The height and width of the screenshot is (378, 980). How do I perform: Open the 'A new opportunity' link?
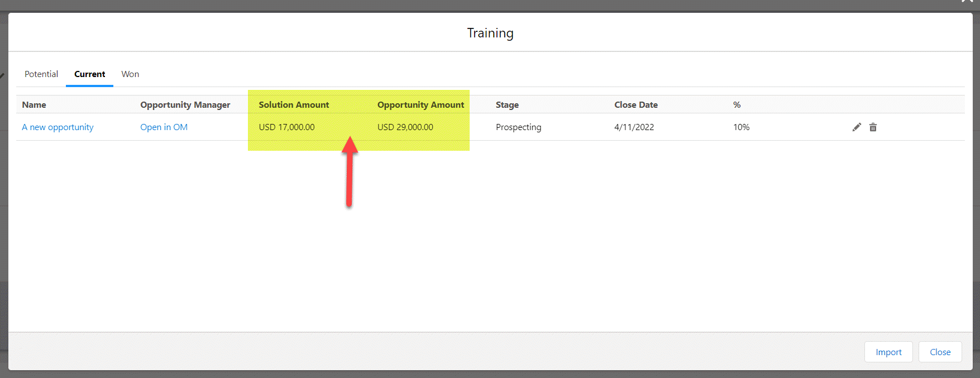coord(58,127)
